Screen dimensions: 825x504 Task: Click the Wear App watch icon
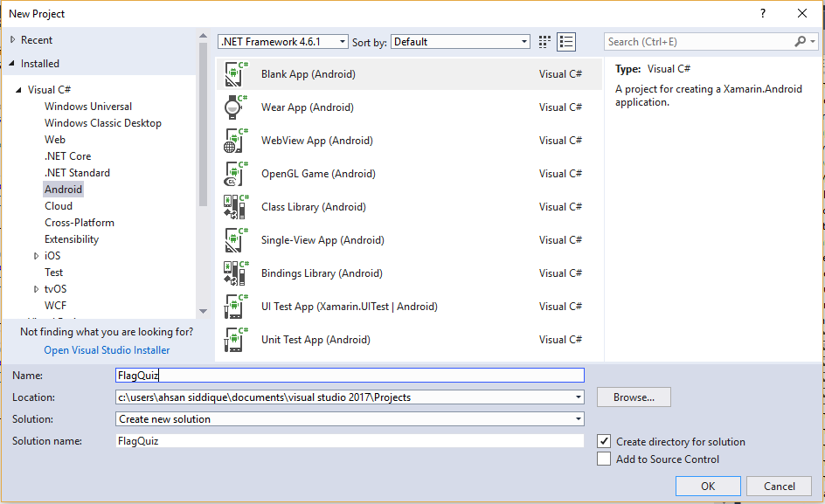[x=235, y=107]
